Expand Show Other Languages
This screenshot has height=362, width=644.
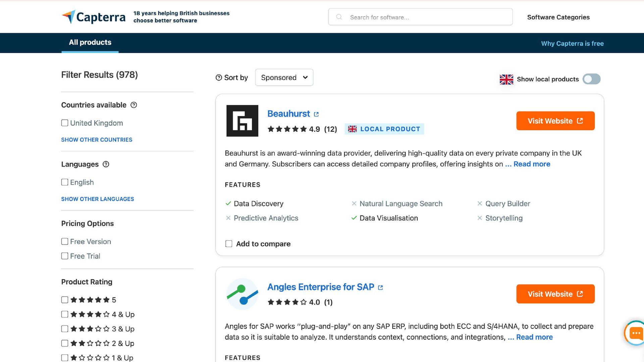coord(97,199)
